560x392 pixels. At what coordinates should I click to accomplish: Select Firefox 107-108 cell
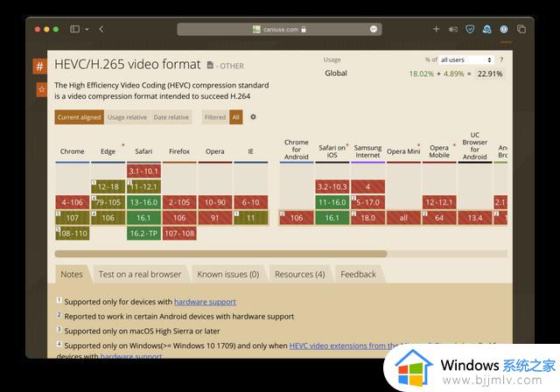(x=179, y=234)
